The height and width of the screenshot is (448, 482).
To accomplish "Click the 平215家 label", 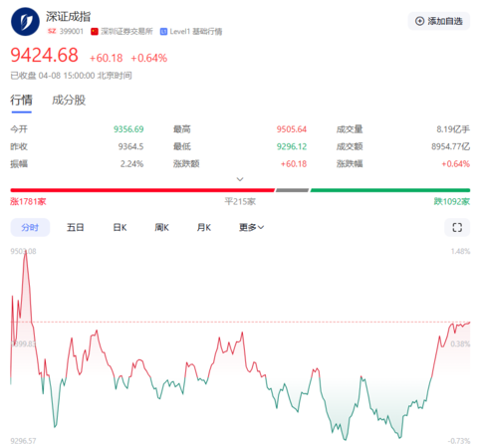I will pos(240,201).
